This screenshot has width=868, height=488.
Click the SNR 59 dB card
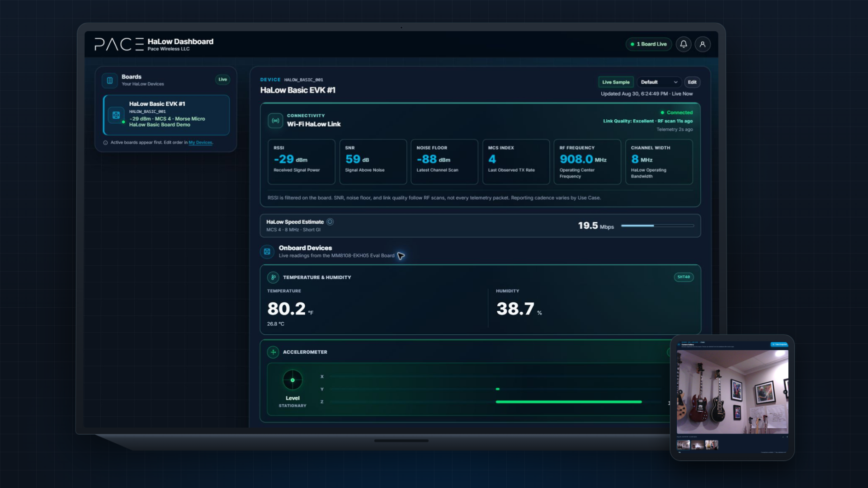click(x=373, y=162)
